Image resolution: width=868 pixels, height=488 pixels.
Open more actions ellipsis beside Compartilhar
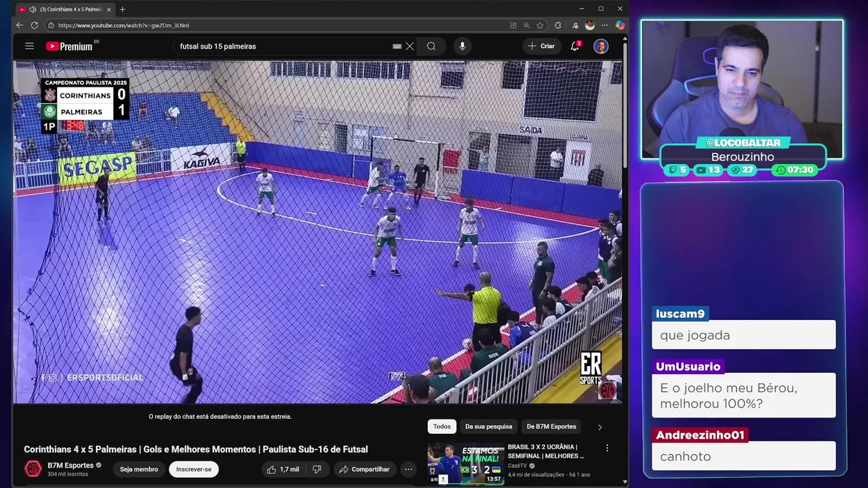[x=408, y=469]
